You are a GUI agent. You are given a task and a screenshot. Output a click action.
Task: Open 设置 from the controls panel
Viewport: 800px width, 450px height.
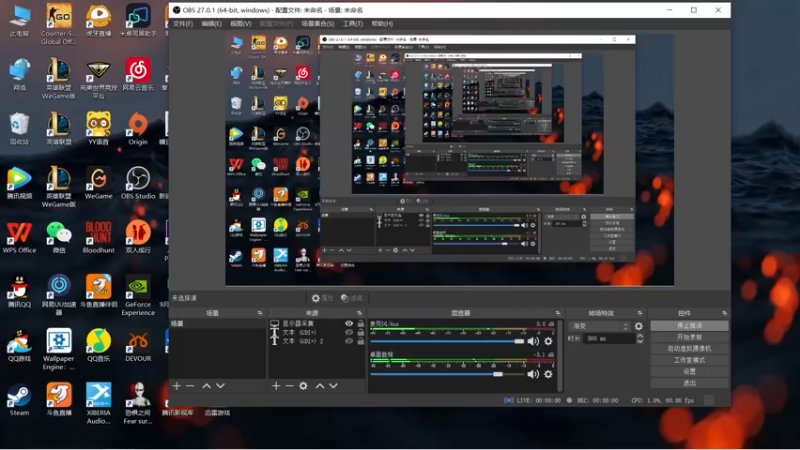(x=689, y=371)
